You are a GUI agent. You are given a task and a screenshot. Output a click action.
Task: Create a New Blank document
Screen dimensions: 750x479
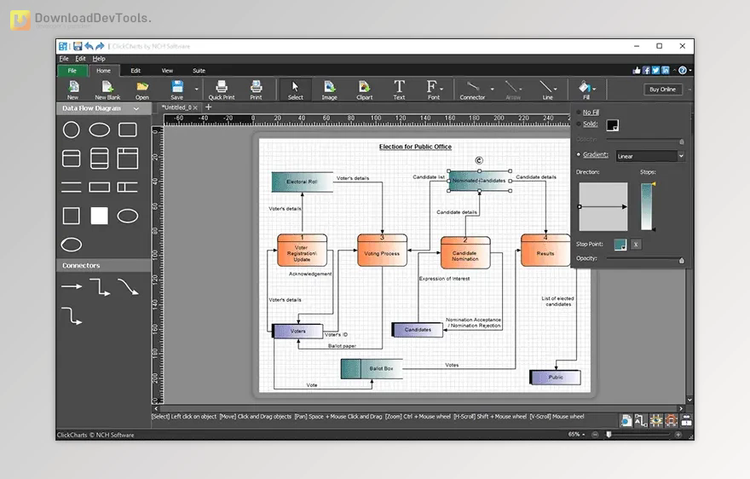pyautogui.click(x=107, y=89)
